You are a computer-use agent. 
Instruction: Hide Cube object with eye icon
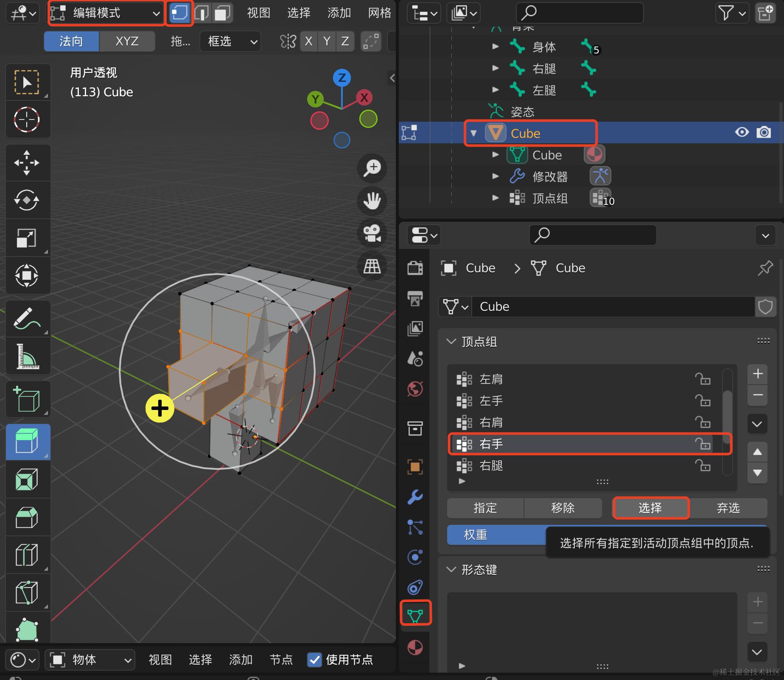742,132
